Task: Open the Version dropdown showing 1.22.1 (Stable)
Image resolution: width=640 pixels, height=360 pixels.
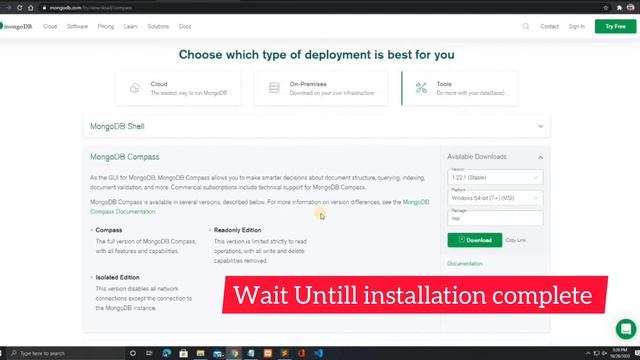Action: pos(495,178)
